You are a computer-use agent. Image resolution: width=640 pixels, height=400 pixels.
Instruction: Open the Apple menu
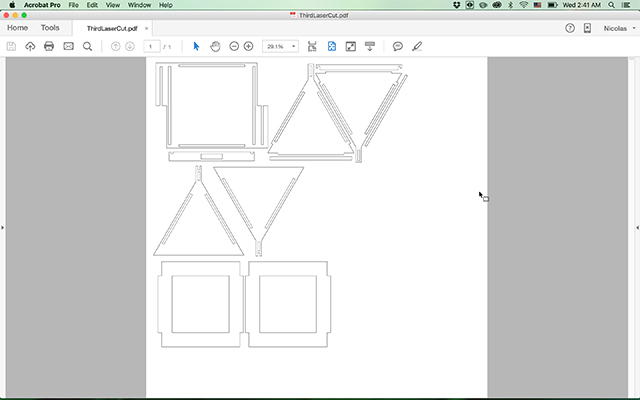click(12, 5)
